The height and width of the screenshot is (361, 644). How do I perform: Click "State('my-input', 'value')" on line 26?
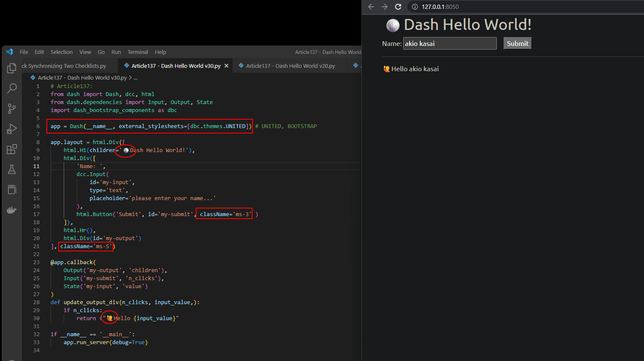pyautogui.click(x=106, y=286)
